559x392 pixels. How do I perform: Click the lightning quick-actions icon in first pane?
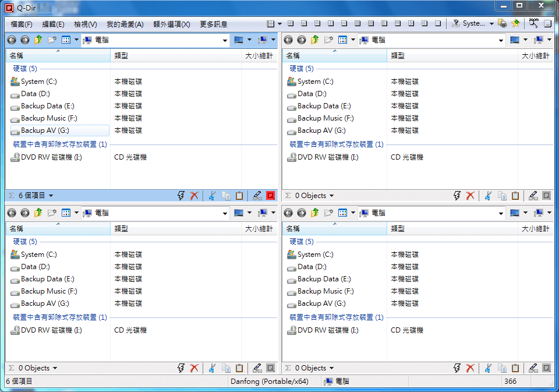pos(181,196)
